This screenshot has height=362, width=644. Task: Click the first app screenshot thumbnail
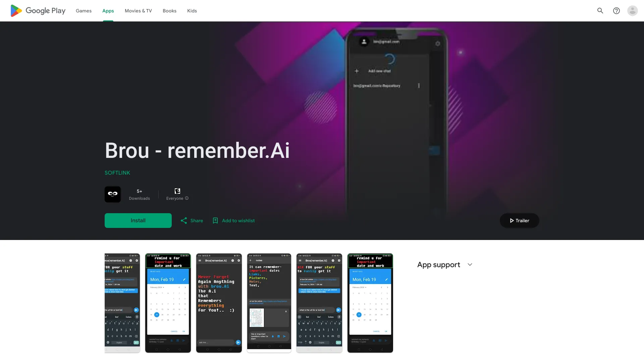click(122, 303)
